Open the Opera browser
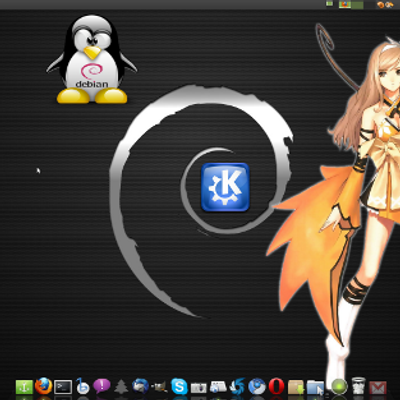 pyautogui.click(x=276, y=387)
